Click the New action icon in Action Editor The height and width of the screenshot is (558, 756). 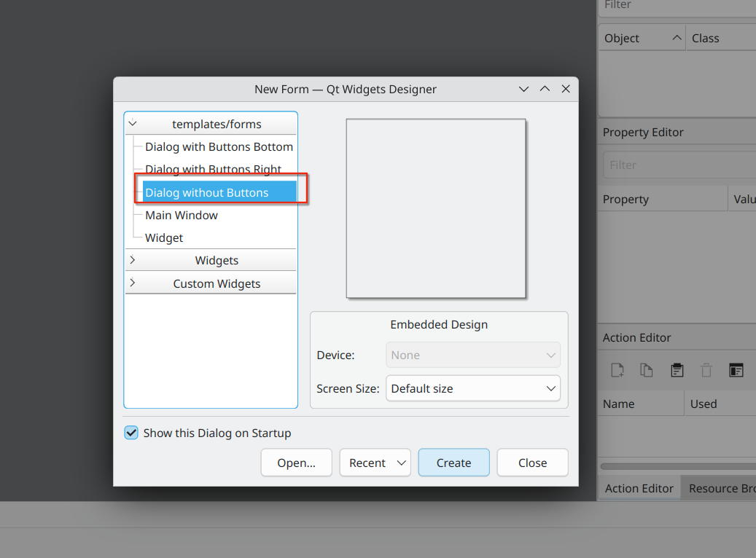pyautogui.click(x=617, y=370)
